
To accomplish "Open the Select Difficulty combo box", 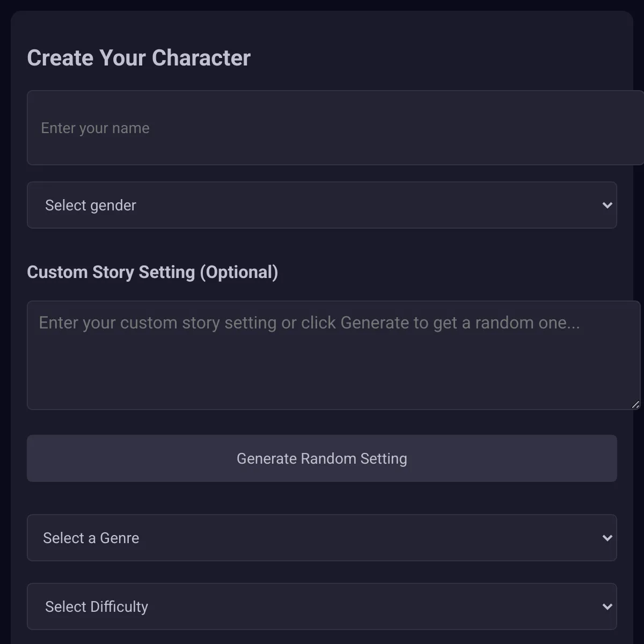I will [x=322, y=606].
